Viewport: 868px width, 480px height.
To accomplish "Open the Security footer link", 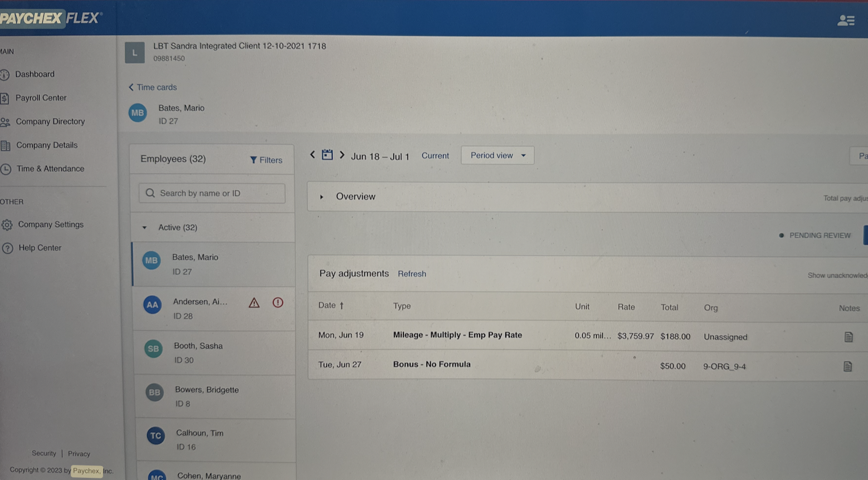I will tap(44, 453).
